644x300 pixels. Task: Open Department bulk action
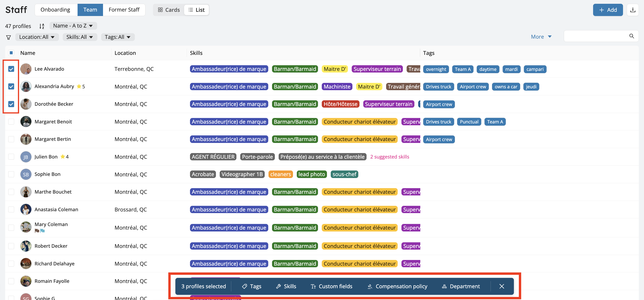461,286
